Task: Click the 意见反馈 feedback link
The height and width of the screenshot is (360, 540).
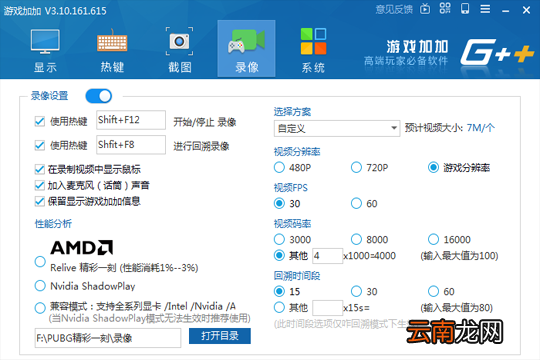Action: [394, 10]
